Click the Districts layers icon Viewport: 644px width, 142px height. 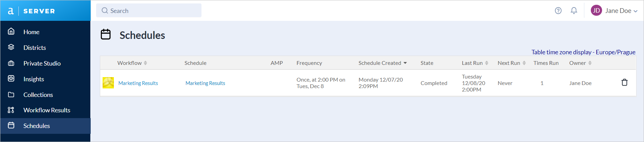[11, 47]
